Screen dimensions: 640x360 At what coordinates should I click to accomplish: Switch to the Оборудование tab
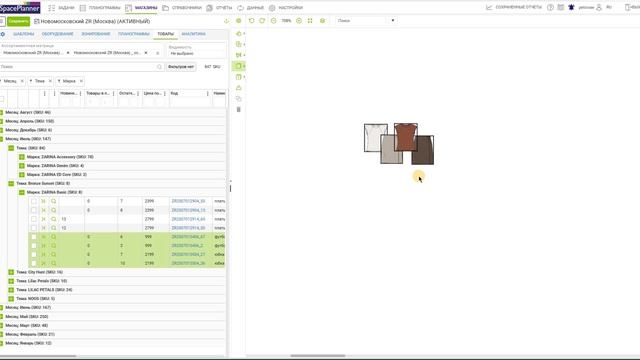[x=58, y=34]
